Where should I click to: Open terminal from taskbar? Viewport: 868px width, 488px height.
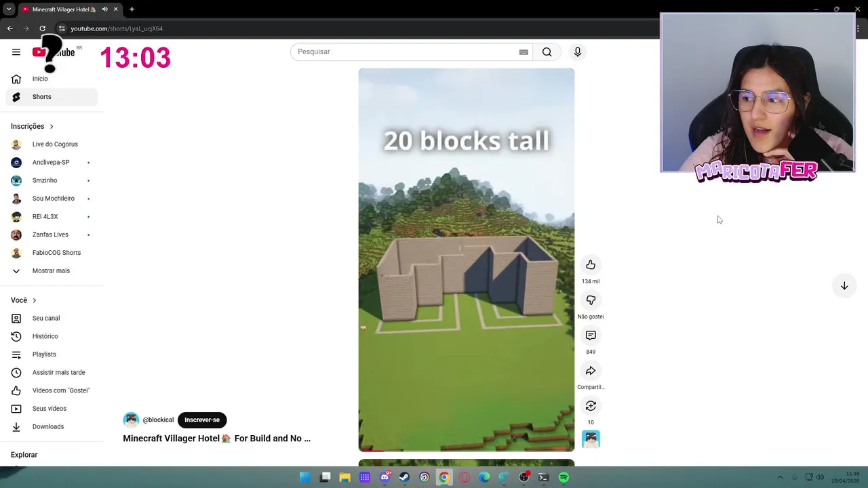tap(543, 477)
